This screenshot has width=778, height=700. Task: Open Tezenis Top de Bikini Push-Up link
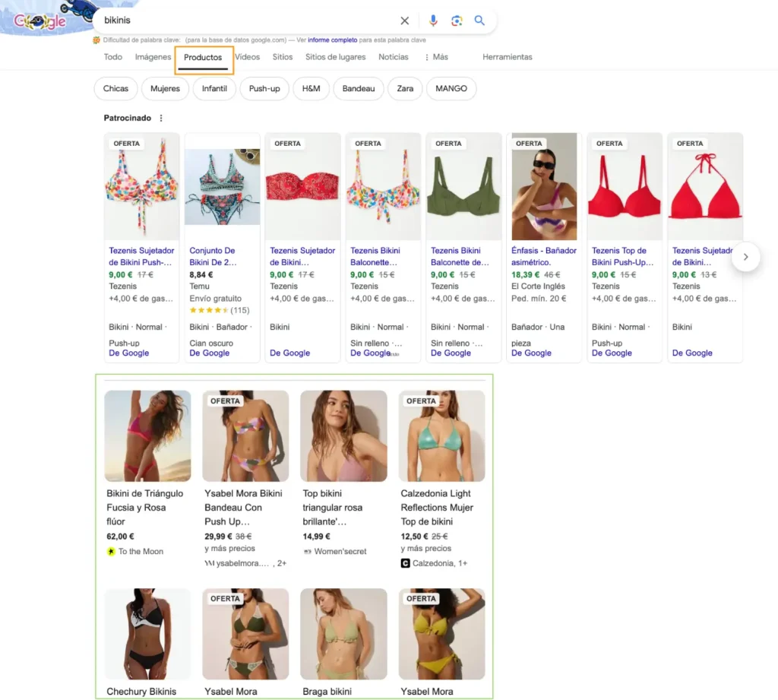coord(623,256)
